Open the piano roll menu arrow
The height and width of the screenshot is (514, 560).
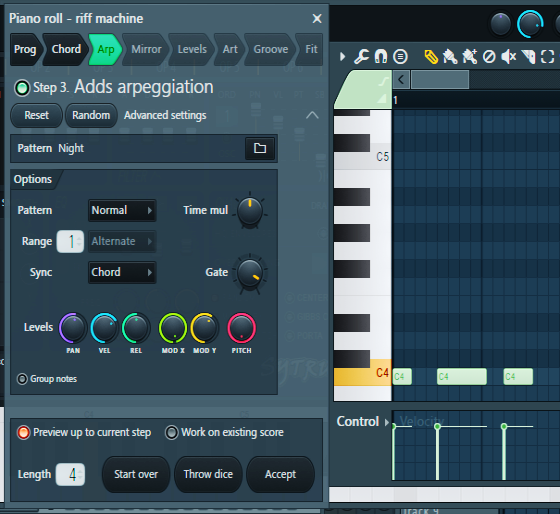point(342,56)
